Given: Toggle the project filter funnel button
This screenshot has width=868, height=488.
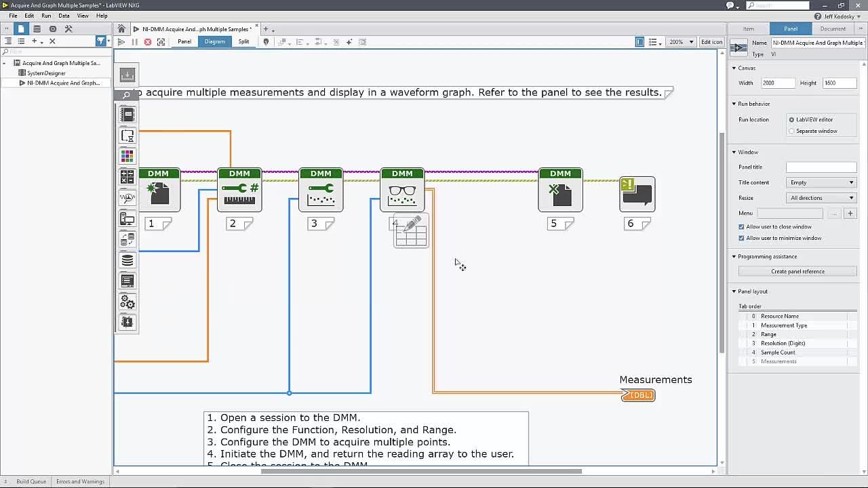Looking at the screenshot, I should point(101,41).
